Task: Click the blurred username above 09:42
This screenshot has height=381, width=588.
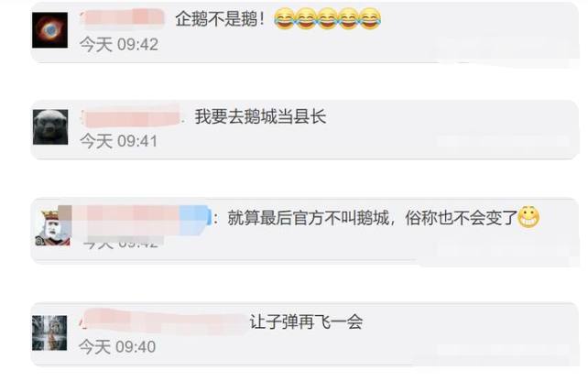Action: click(122, 17)
